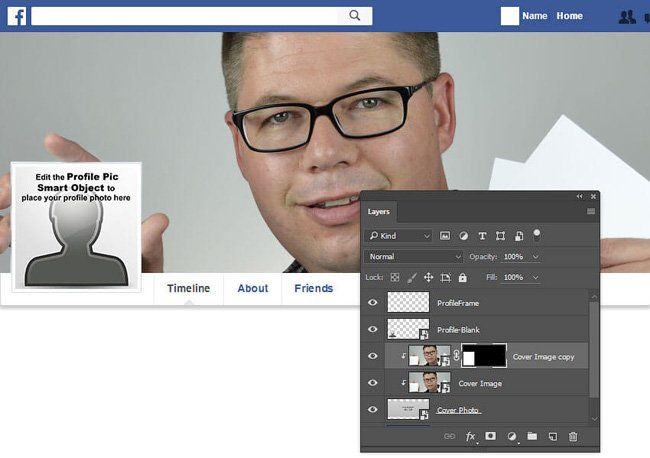Lock image pixels with the brush icon
The height and width of the screenshot is (458, 650).
coord(411,277)
